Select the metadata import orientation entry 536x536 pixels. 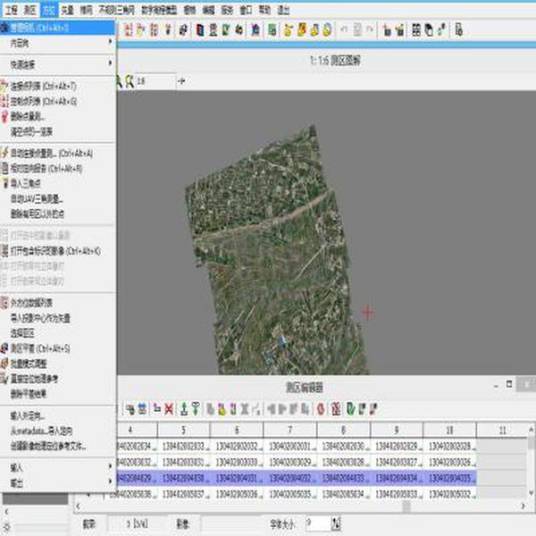tap(57, 431)
